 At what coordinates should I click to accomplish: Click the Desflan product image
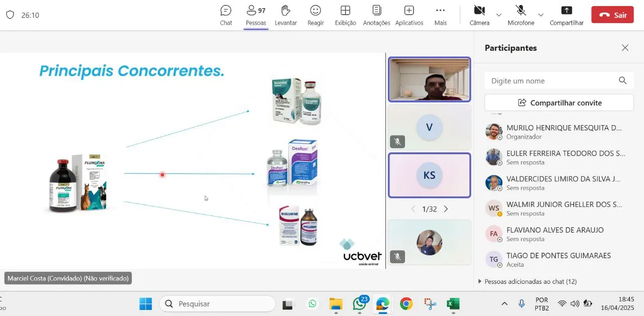(x=293, y=164)
